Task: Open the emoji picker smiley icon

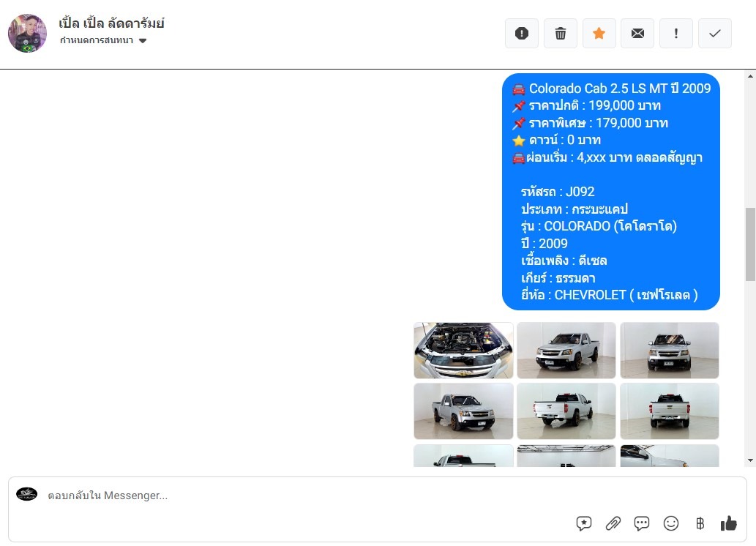Action: (x=670, y=523)
